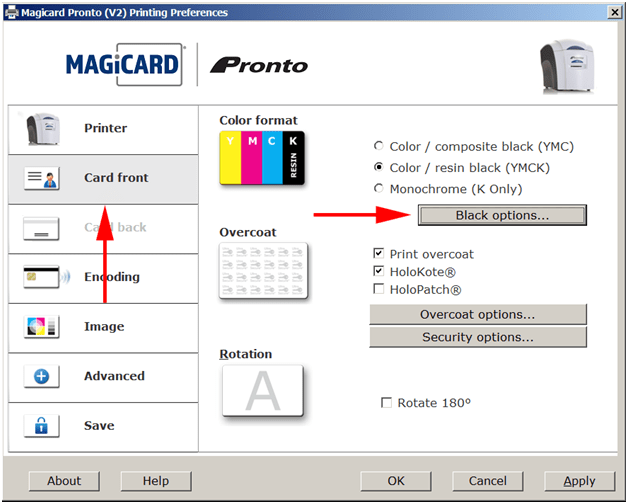Image resolution: width=628 pixels, height=504 pixels.
Task: Open Security options
Action: tap(478, 337)
